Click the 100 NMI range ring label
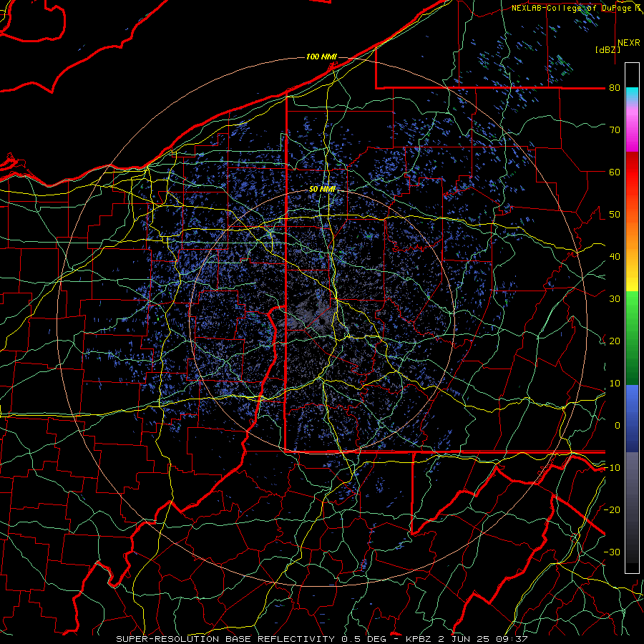 click(321, 57)
